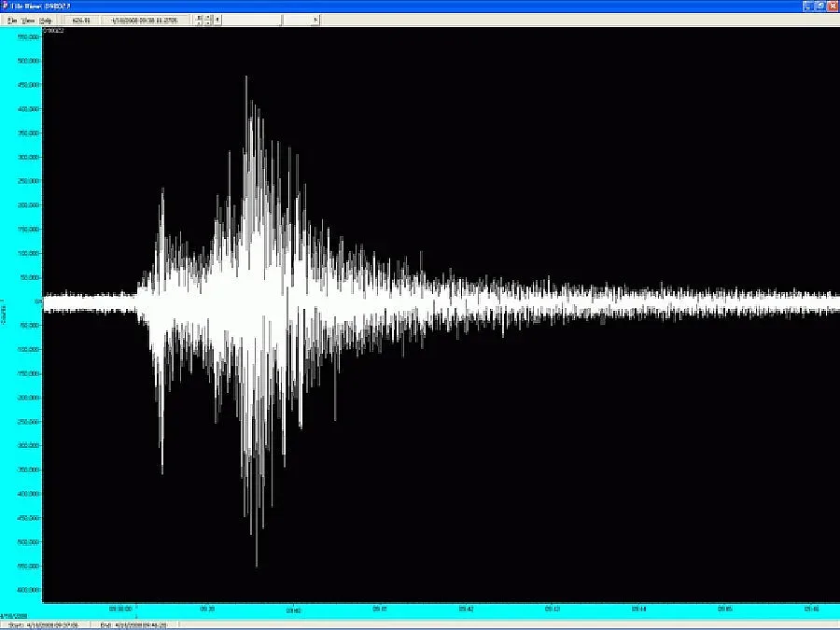Click the toolbar scrollbar's right arrow

(315, 20)
